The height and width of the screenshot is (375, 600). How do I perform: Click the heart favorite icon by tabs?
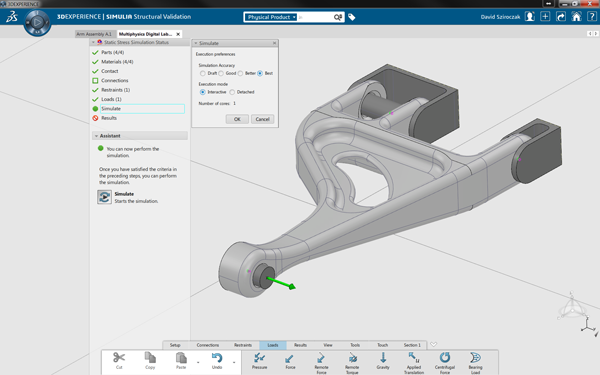433,345
